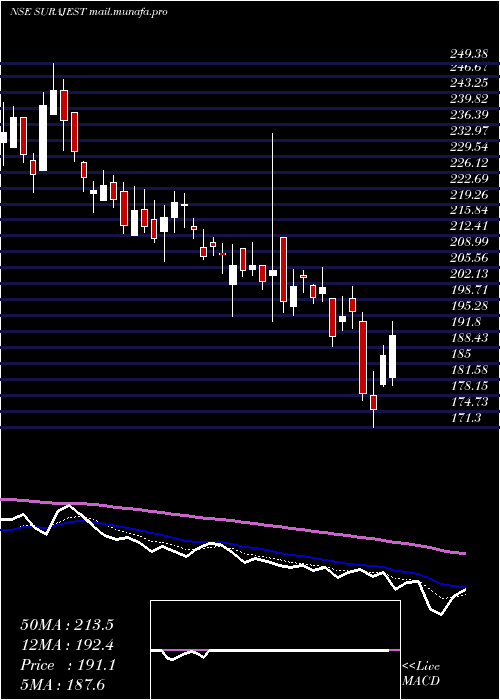Select the 171.3 price level label

(x=465, y=418)
